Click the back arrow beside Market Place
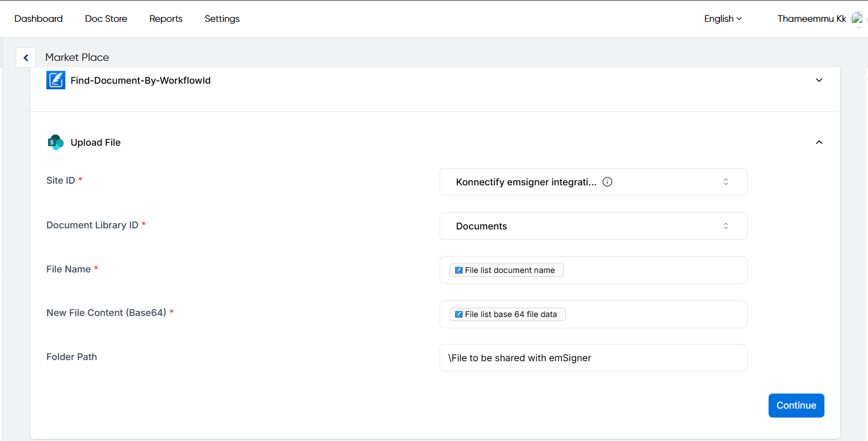 [26, 57]
